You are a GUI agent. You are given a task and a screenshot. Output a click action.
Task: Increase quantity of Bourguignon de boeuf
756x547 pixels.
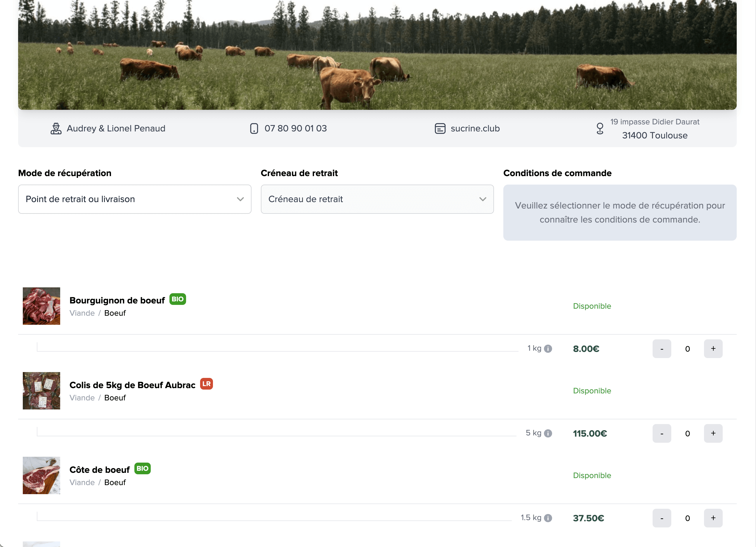coord(713,349)
